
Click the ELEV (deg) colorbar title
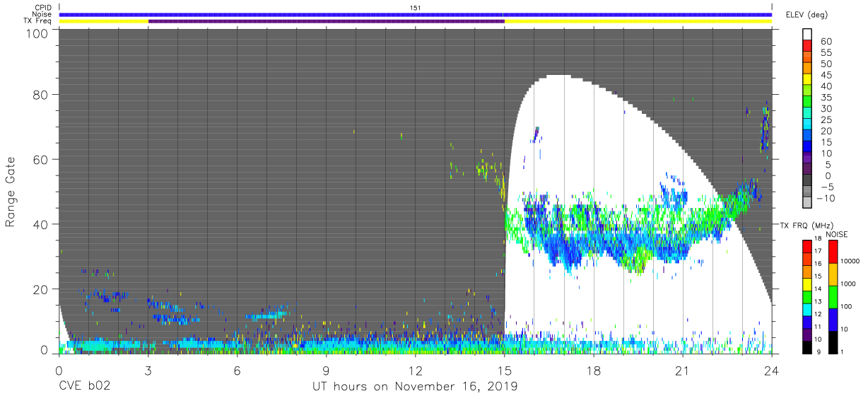[807, 15]
